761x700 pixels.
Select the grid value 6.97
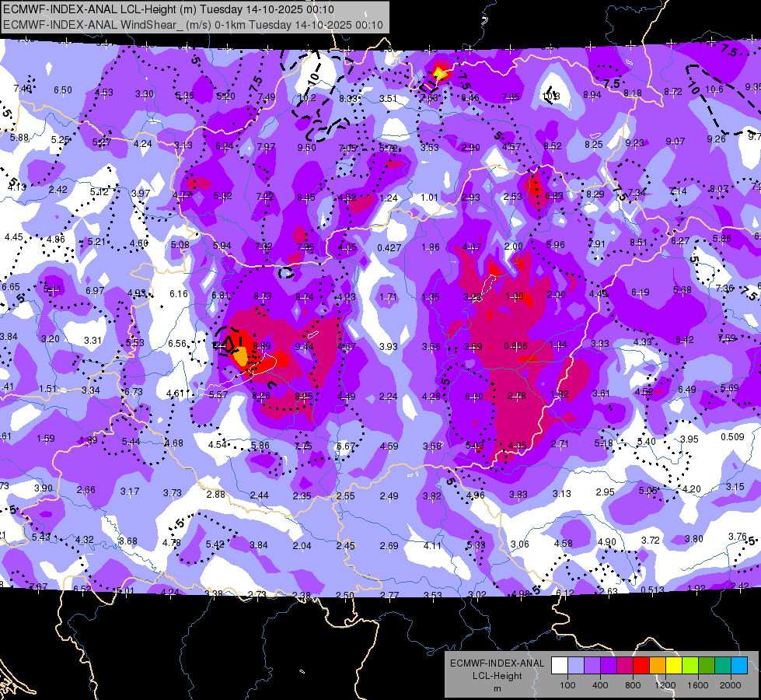point(95,290)
